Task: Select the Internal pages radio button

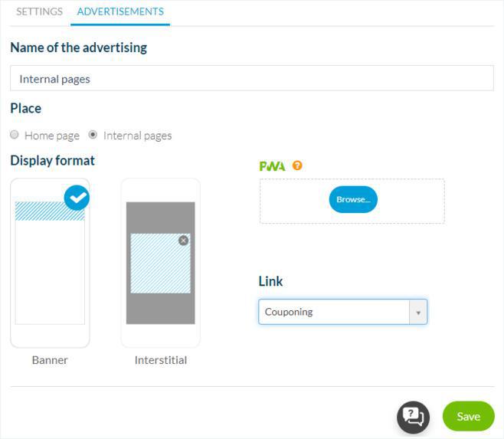Action: (93, 135)
